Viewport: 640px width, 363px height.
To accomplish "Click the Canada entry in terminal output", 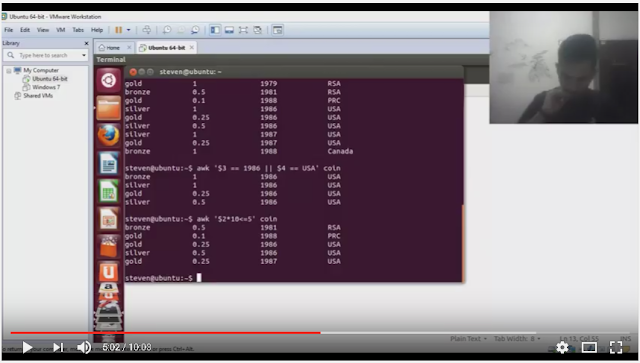I will tap(340, 151).
